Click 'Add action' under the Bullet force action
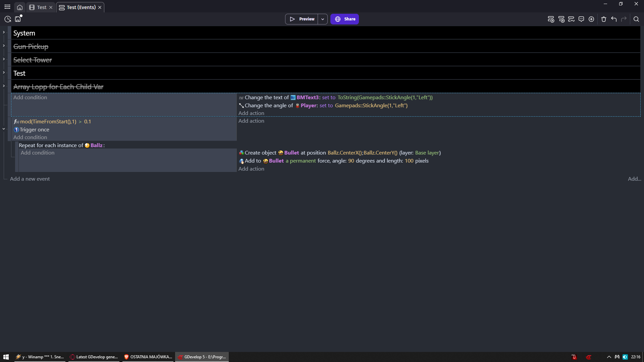The height and width of the screenshot is (362, 644). pyautogui.click(x=251, y=169)
